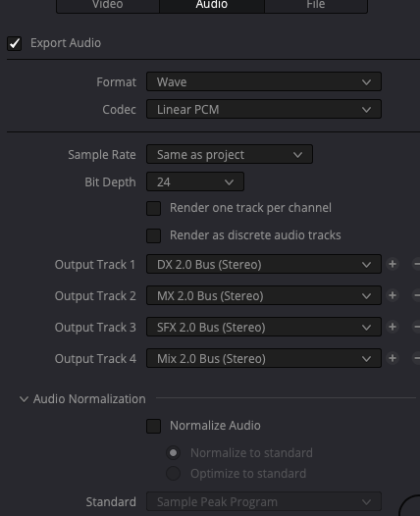Open the Sample Rate dropdown
This screenshot has height=516, width=420.
[230, 154]
